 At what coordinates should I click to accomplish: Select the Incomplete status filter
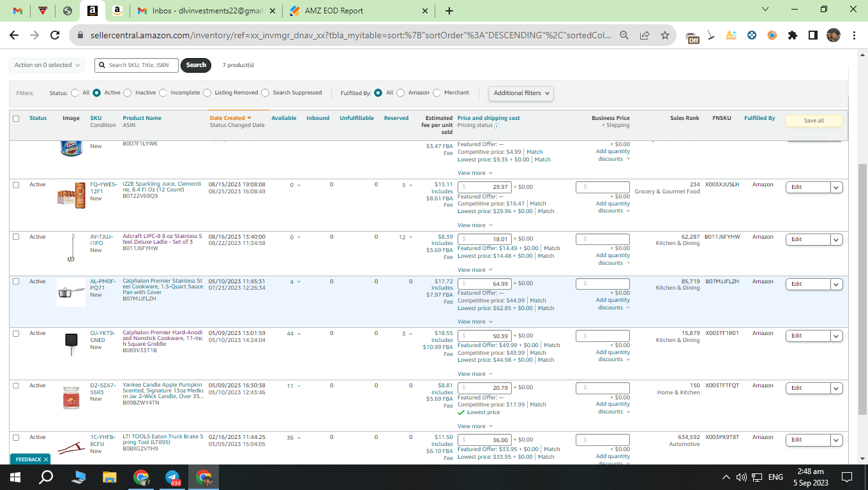[163, 93]
